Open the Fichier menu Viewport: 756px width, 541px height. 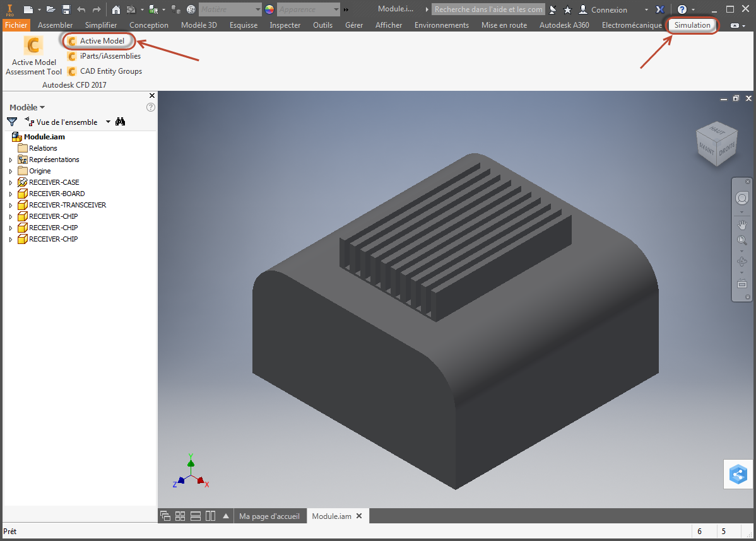pos(16,25)
